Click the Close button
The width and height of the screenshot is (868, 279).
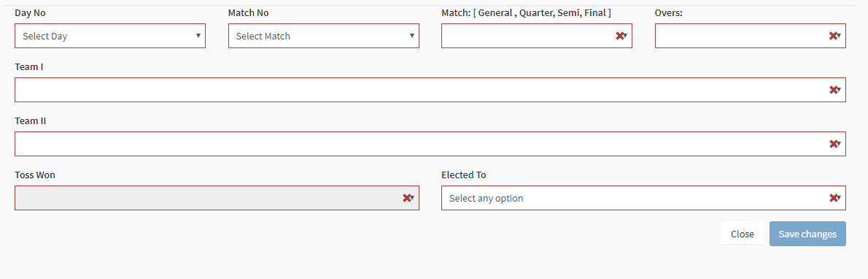click(742, 234)
